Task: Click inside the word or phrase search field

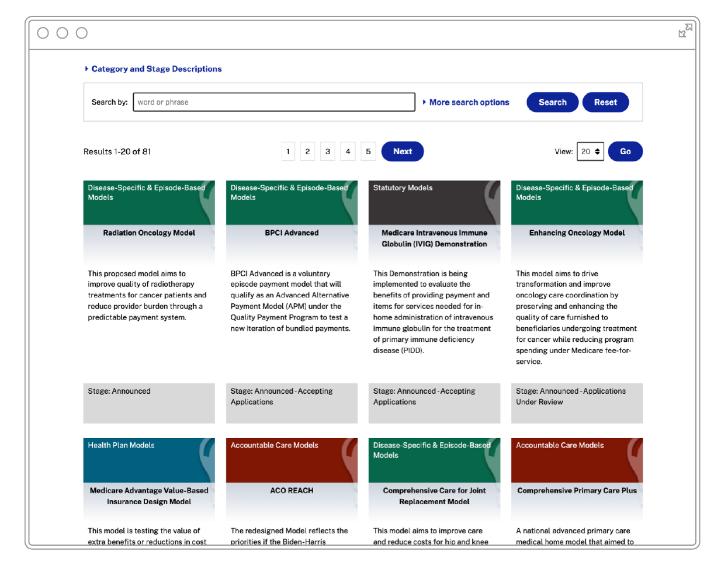Action: (x=273, y=102)
